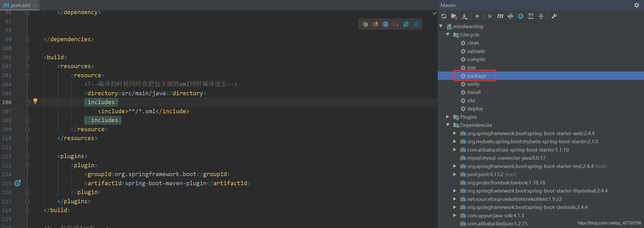This screenshot has height=228, width=644.
Task: Click Collapse All icon in Maven toolbar
Action: pyautogui.click(x=541, y=16)
